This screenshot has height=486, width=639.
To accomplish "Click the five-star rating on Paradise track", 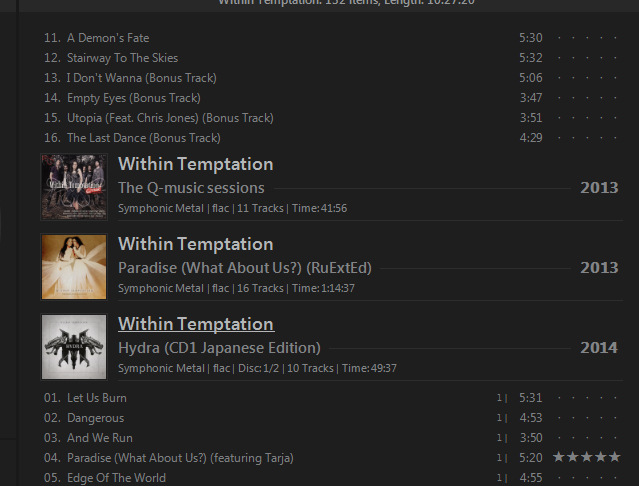I will (x=586, y=458).
